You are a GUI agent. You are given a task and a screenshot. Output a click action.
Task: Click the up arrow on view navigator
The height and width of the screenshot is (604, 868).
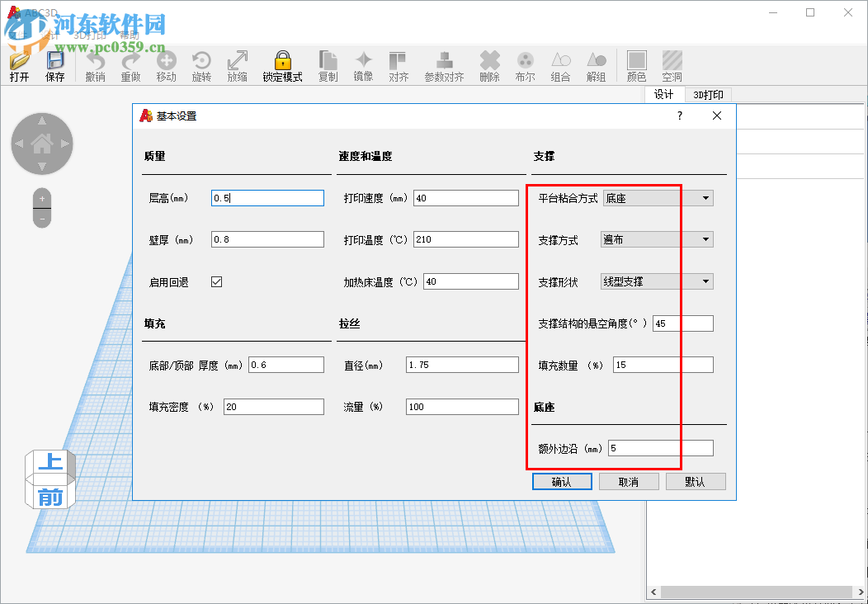tap(42, 121)
